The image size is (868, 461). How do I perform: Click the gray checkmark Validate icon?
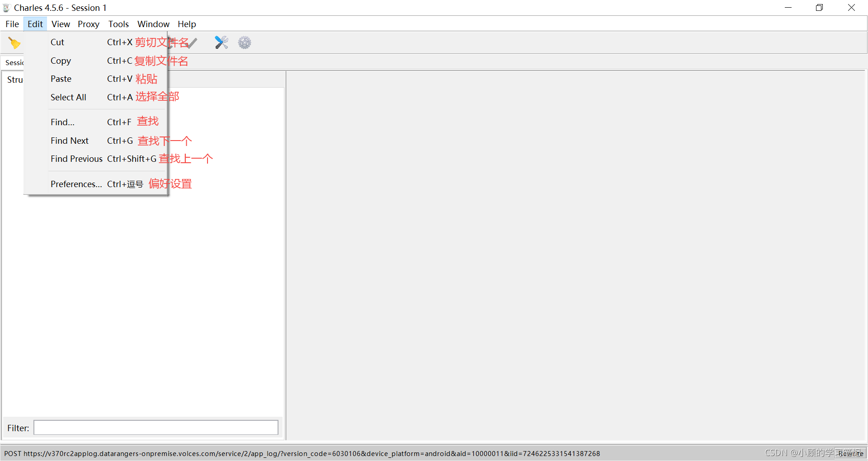tap(193, 43)
